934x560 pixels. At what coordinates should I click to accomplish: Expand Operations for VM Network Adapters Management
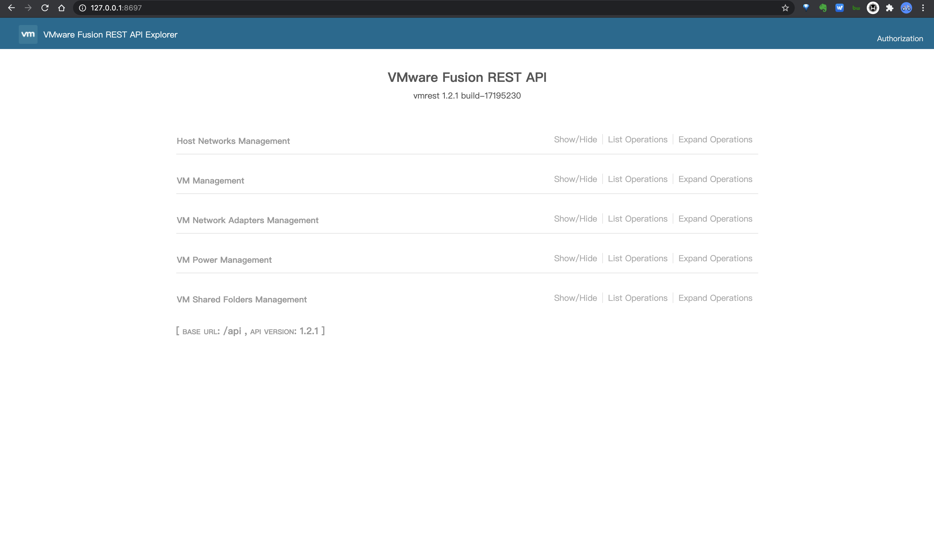(x=715, y=218)
